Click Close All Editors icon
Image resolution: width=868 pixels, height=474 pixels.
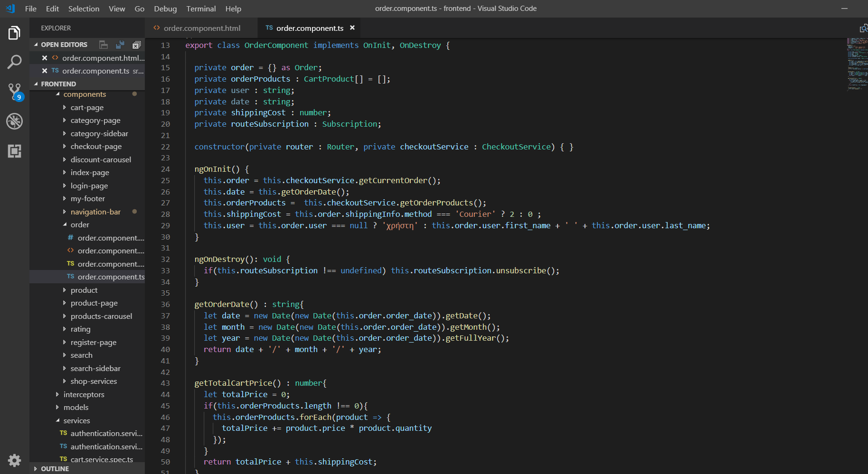click(137, 45)
